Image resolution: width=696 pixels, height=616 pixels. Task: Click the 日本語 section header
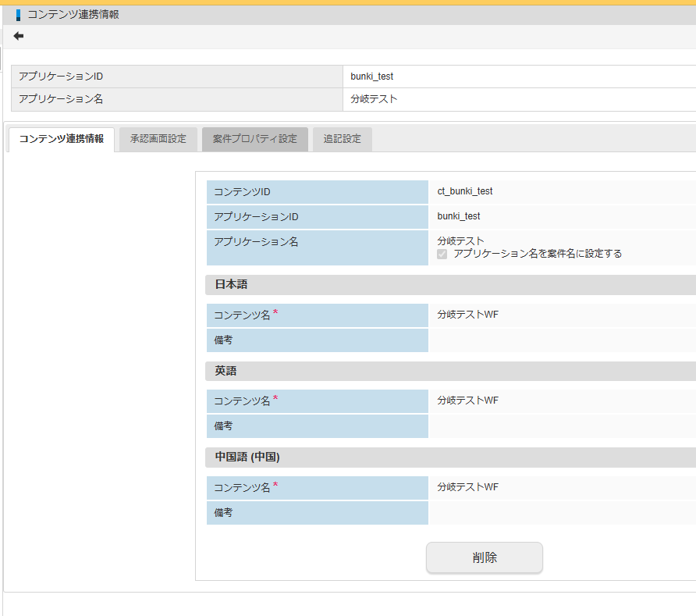pos(231,284)
